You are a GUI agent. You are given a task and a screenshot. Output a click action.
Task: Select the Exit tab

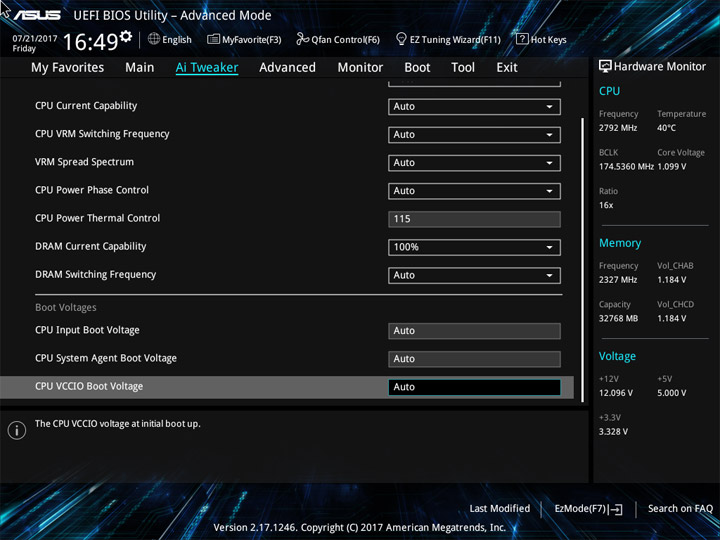coord(507,68)
